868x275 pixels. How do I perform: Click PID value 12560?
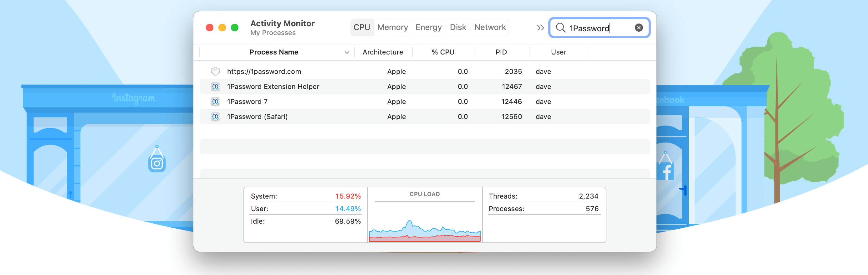tap(512, 117)
